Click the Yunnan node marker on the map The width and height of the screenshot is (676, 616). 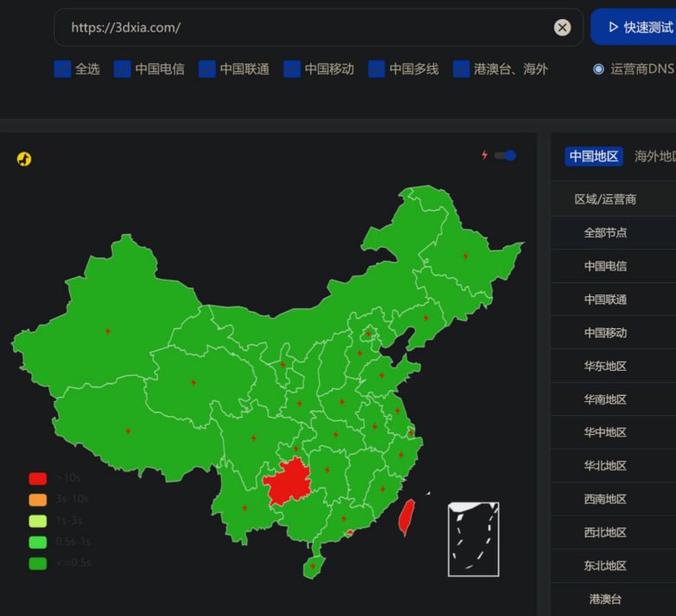coord(245,508)
